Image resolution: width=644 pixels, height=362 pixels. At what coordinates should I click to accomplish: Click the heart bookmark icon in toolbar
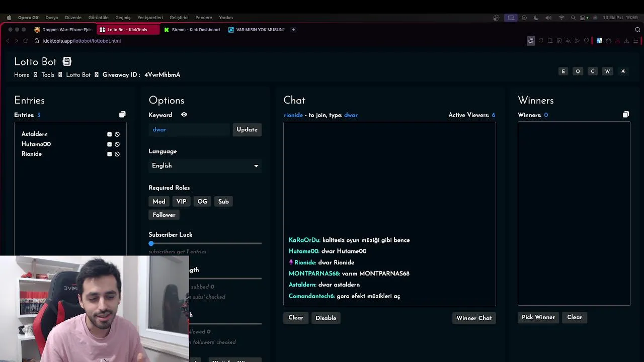[586, 41]
